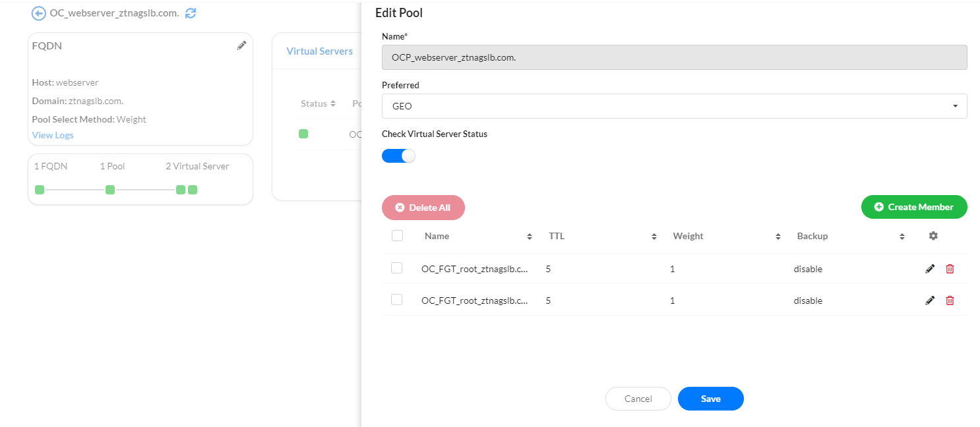This screenshot has width=980, height=427.
Task: Switch to the Virtual Servers tab
Action: 319,51
